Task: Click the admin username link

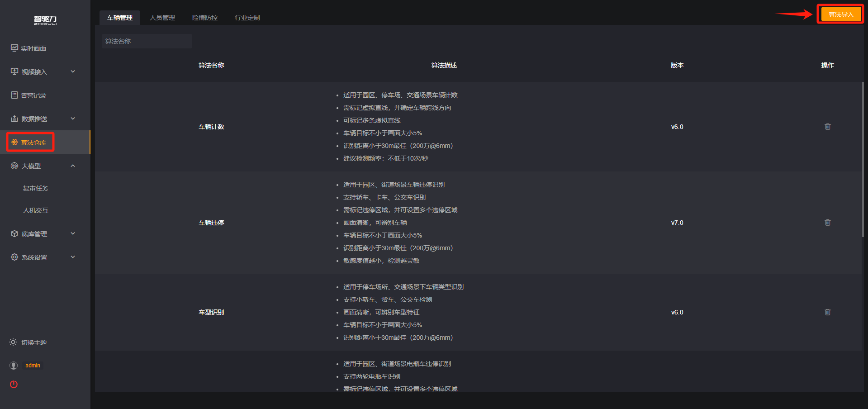Action: click(33, 366)
